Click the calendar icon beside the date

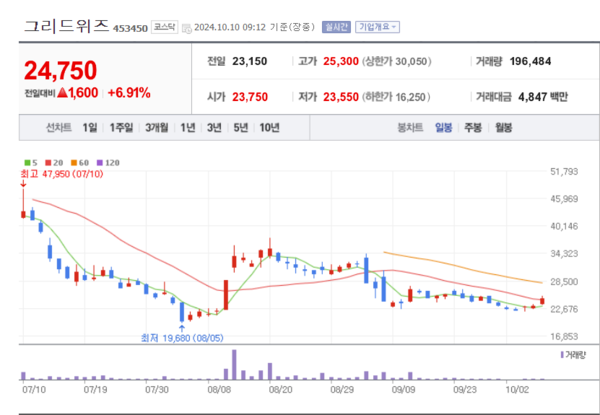pyautogui.click(x=187, y=28)
